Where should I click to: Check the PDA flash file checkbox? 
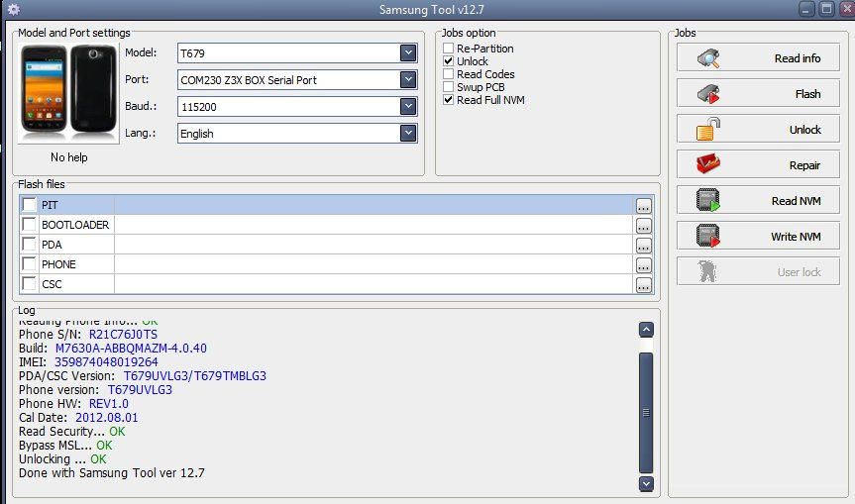[x=29, y=244]
